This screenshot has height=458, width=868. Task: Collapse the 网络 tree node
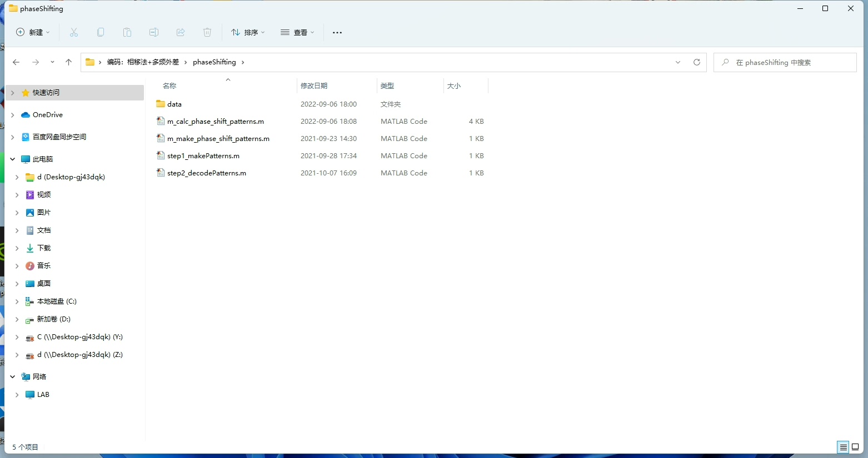point(12,377)
